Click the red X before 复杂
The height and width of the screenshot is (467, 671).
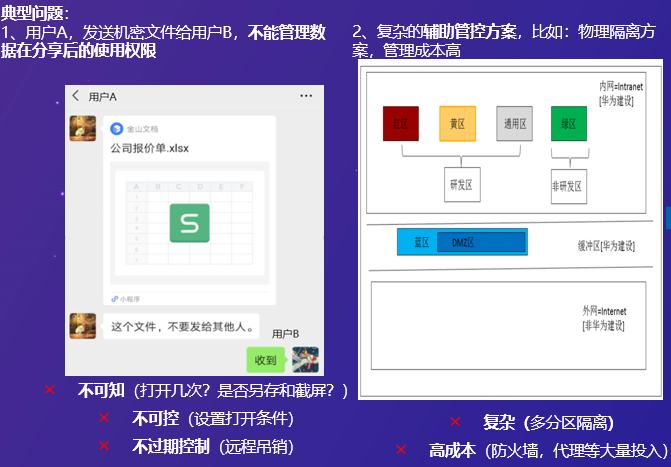click(455, 422)
